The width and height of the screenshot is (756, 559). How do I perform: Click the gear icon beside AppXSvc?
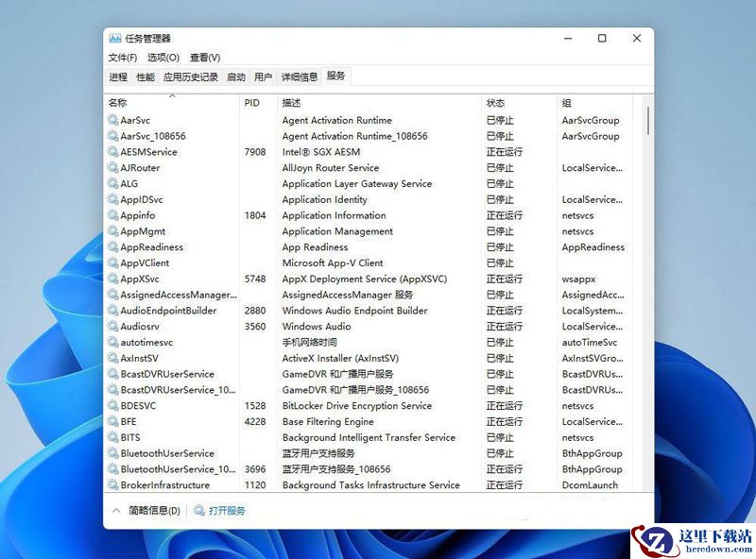[112, 279]
